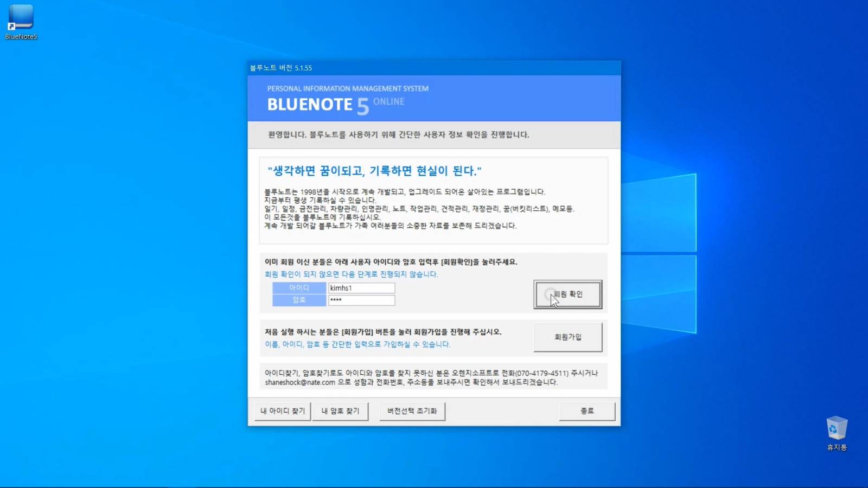Click the bold line 이미 회원 이신 분들은
This screenshot has width=868, height=488.
pyautogui.click(x=391, y=262)
